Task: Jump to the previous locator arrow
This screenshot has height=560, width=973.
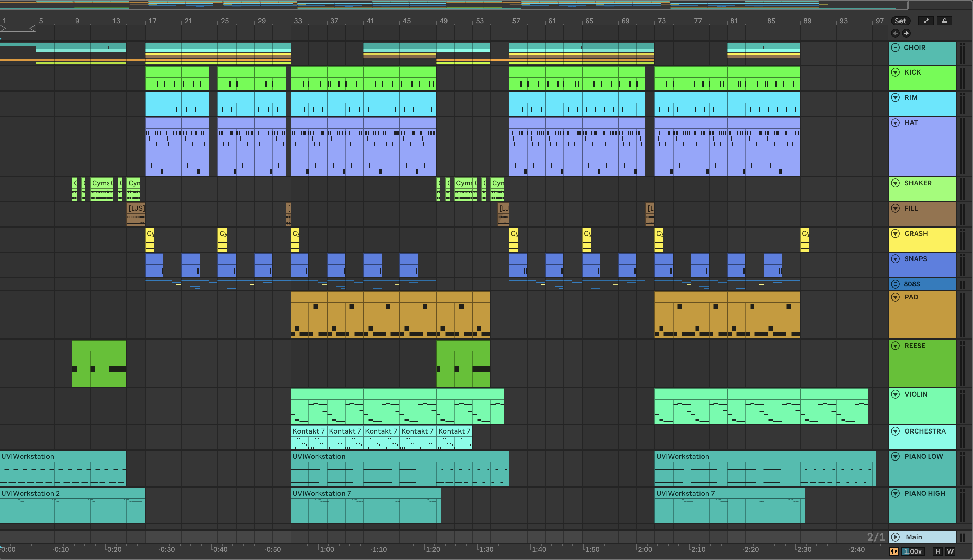Action: click(x=895, y=33)
